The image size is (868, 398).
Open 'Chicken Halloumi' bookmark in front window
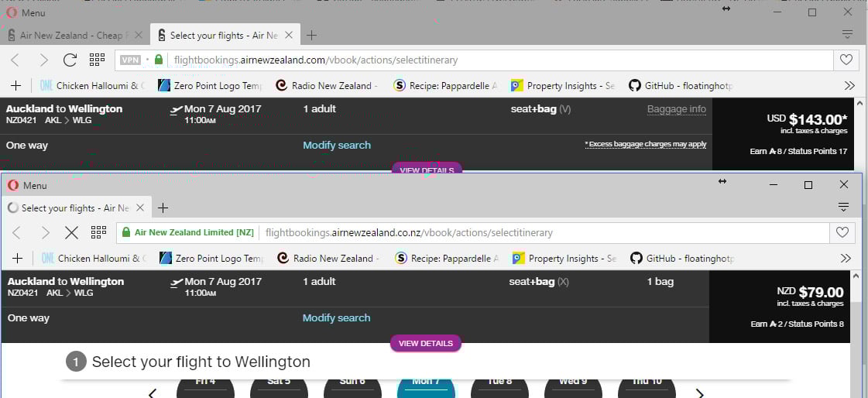click(94, 259)
